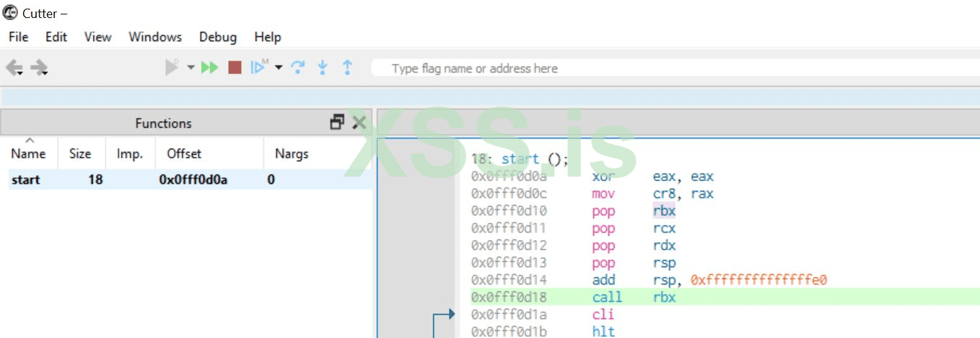
Task: Click address 0x0fff0d18 in disassembly
Action: (510, 297)
